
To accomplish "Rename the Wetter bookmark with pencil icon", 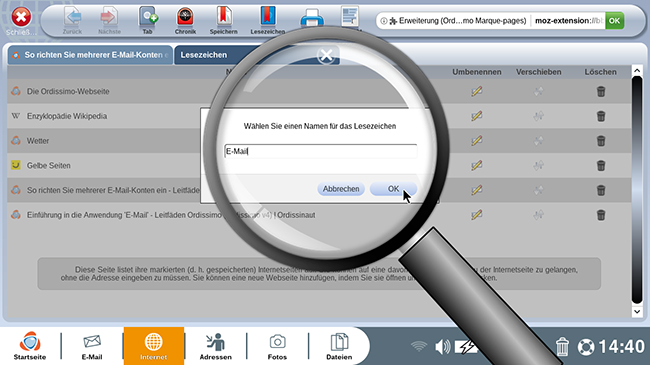I will [x=477, y=141].
